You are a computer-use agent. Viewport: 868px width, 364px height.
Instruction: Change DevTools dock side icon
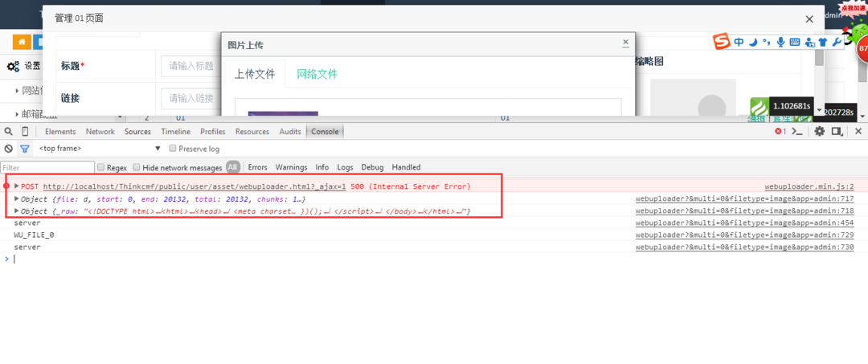(x=837, y=131)
